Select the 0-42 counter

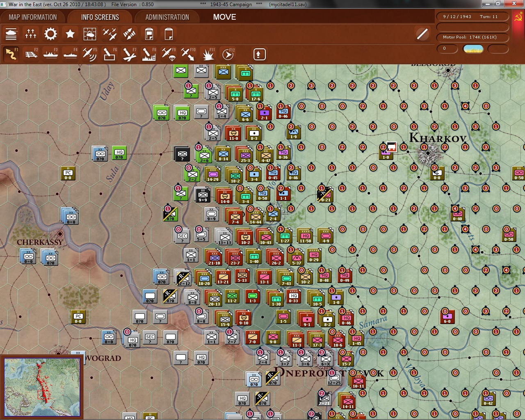coord(488,399)
